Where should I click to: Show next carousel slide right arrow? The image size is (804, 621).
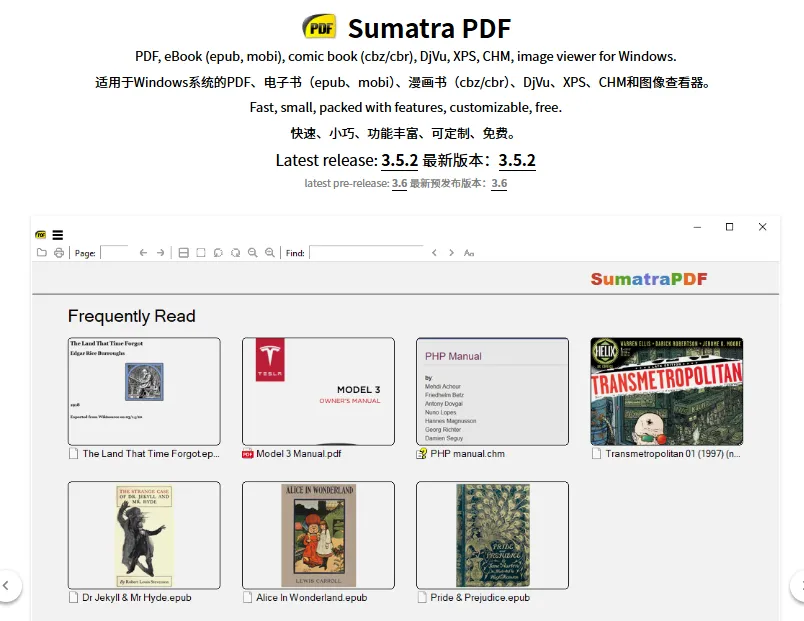tap(798, 585)
